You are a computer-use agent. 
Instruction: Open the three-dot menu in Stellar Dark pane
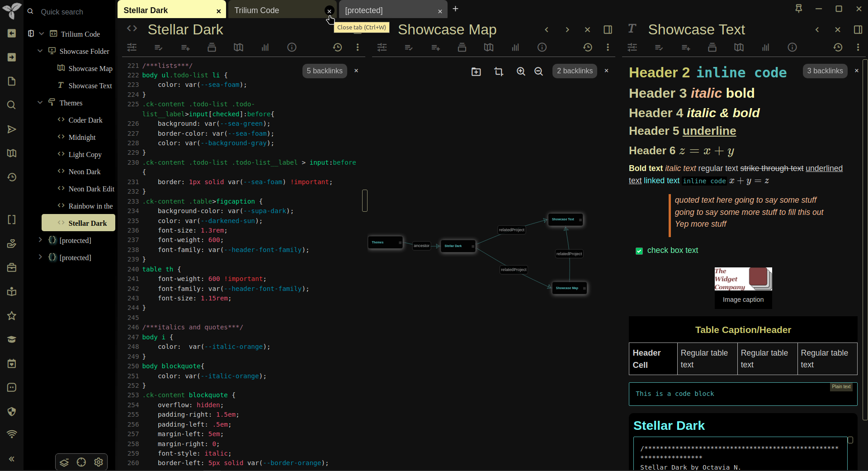(358, 47)
